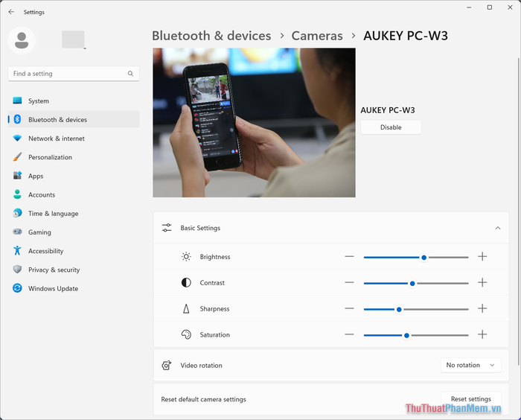This screenshot has height=420, width=521.
Task: Click the Video rotation camera icon
Action: [x=167, y=365]
